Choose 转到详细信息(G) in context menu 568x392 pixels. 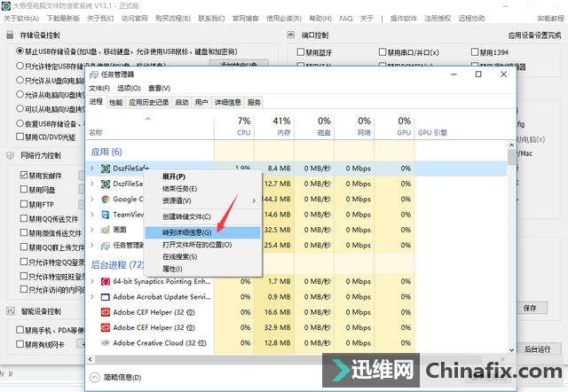(203, 232)
